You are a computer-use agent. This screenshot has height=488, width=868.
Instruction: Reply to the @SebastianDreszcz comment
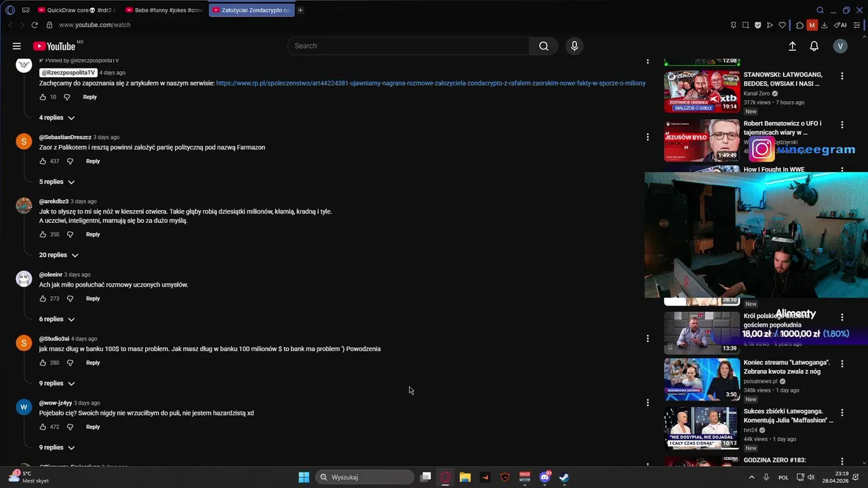coord(93,161)
